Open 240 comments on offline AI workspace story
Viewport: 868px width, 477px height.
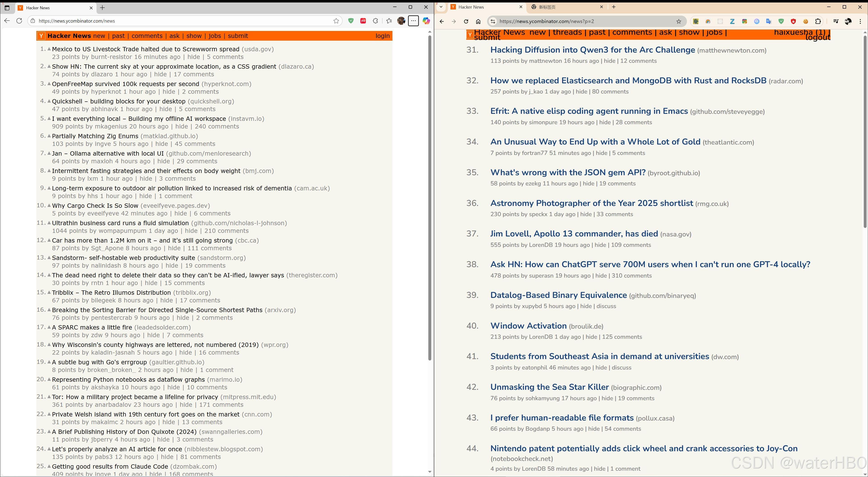pyautogui.click(x=217, y=126)
